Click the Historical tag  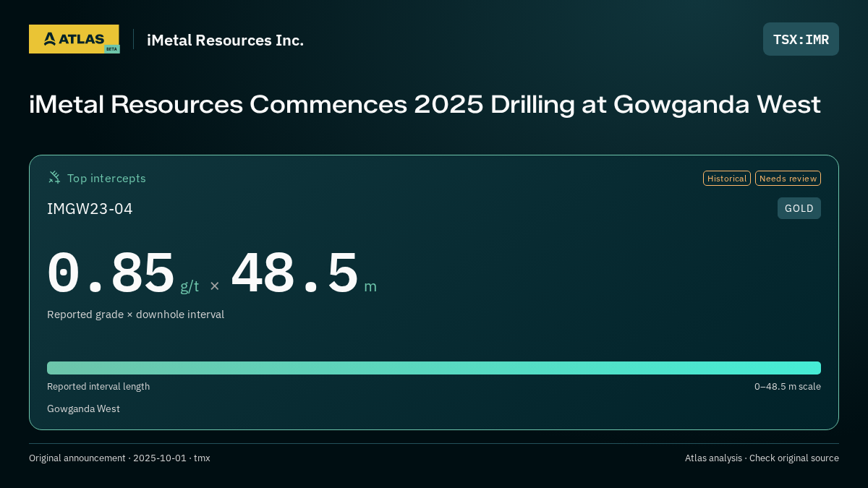pos(726,179)
